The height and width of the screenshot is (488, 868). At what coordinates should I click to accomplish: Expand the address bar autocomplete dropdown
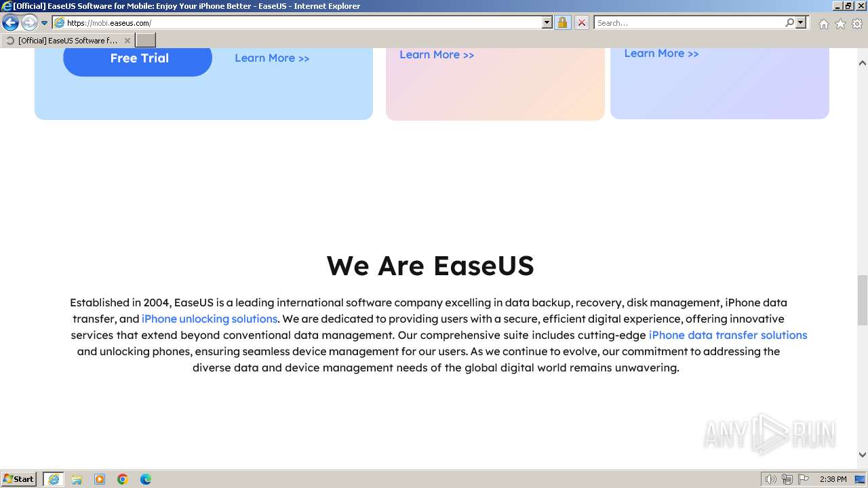coord(547,23)
